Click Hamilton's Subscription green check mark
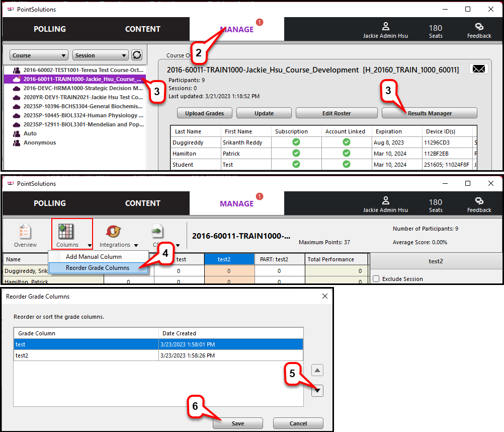This screenshot has width=504, height=432. click(296, 153)
